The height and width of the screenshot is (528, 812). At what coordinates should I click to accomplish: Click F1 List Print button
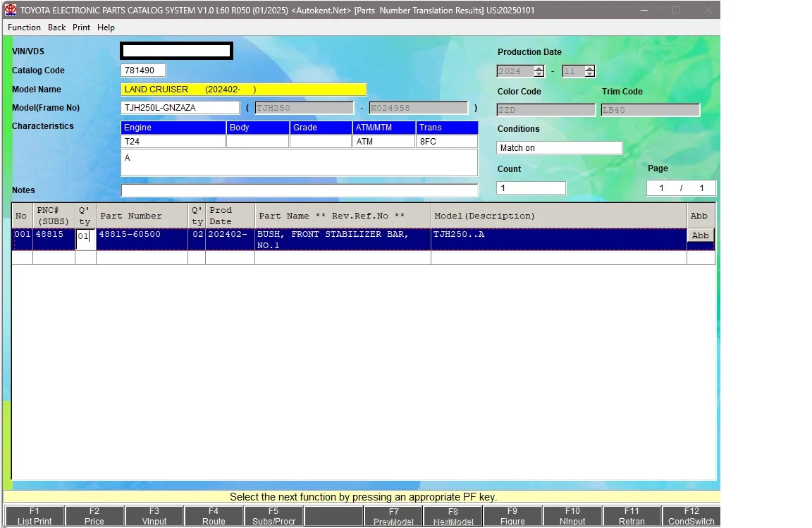35,516
